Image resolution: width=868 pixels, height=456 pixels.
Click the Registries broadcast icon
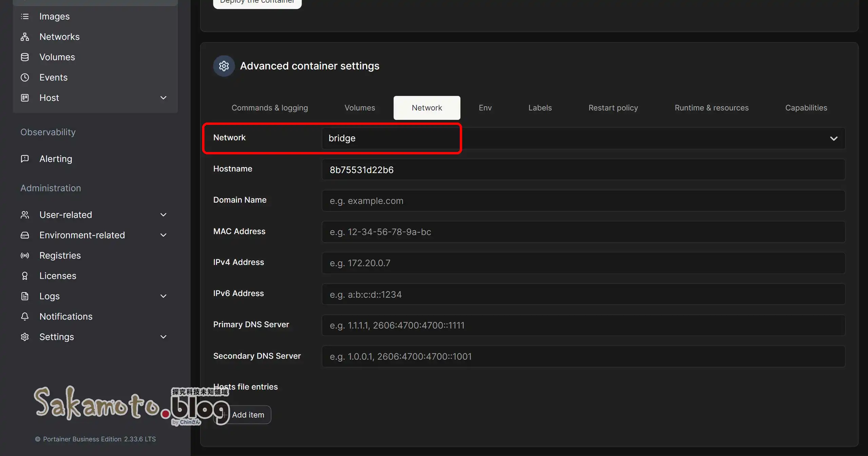[25, 255]
